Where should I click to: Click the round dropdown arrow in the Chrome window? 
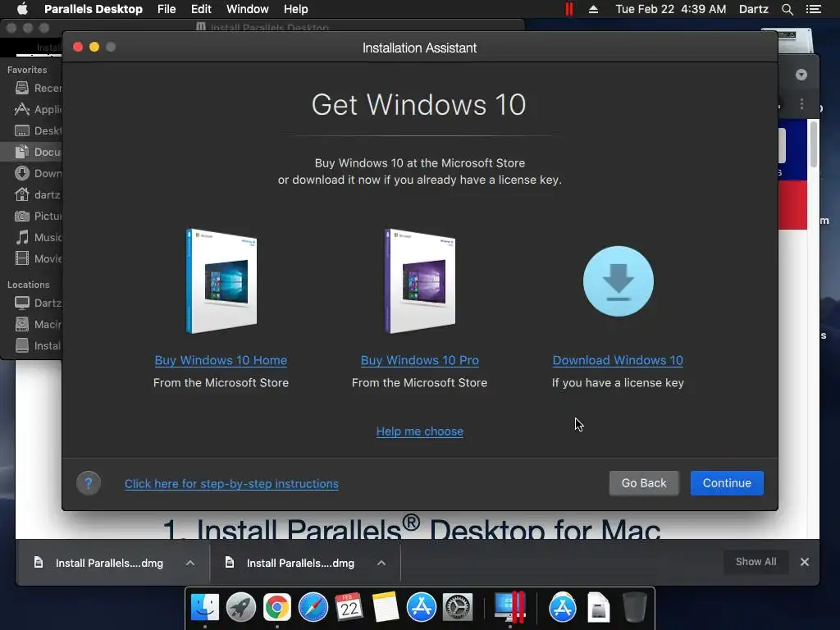click(801, 75)
